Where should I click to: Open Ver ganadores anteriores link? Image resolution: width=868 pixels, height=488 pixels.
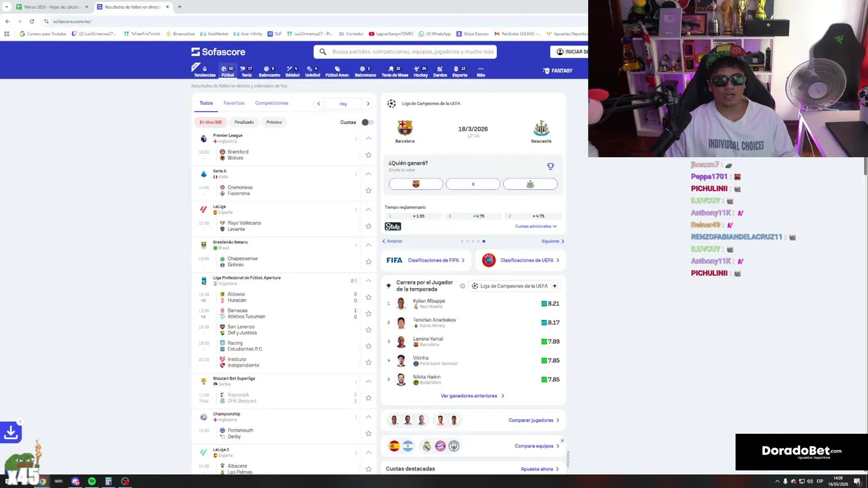[473, 396]
